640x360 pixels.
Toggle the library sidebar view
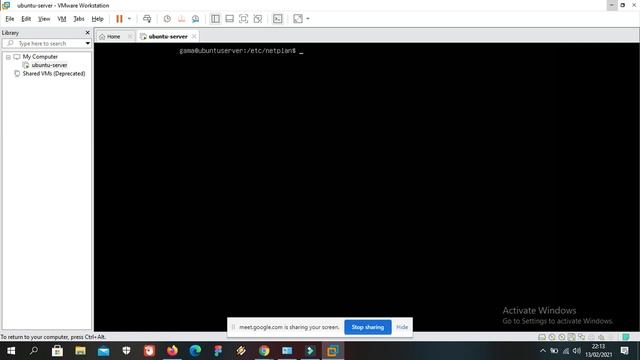tap(215, 19)
